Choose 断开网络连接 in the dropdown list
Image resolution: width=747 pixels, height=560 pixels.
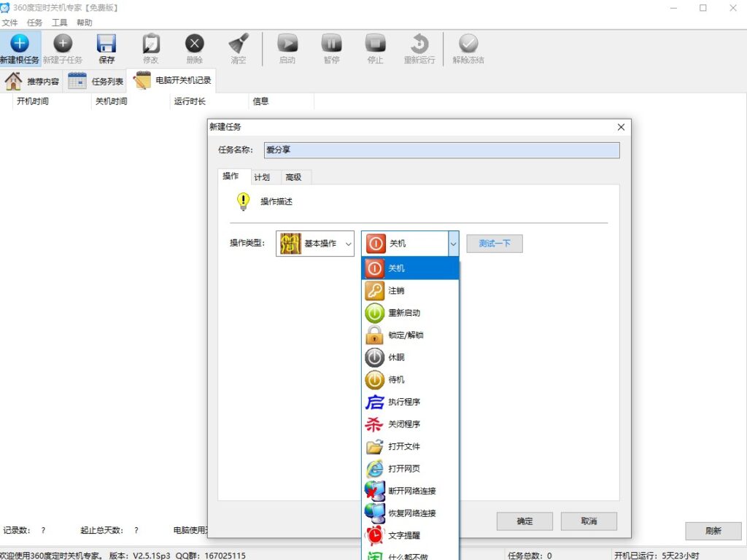[410, 491]
